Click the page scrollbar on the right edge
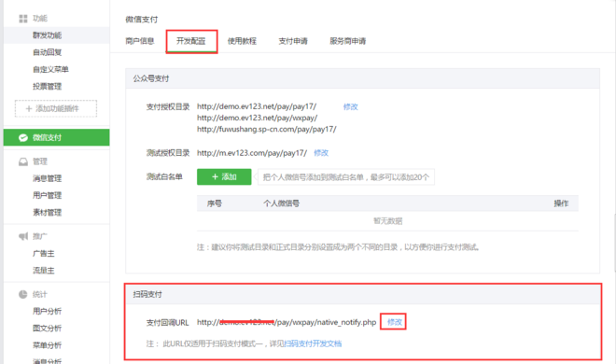The height and width of the screenshot is (364, 616). tap(614, 243)
